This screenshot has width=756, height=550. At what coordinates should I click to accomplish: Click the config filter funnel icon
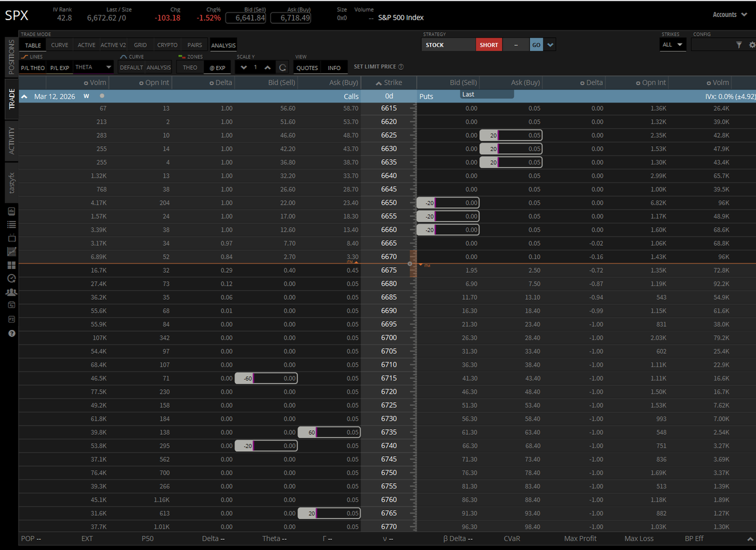(x=739, y=45)
